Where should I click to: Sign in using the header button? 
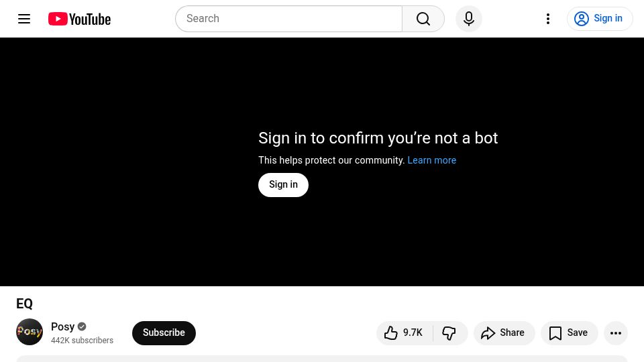pos(600,19)
